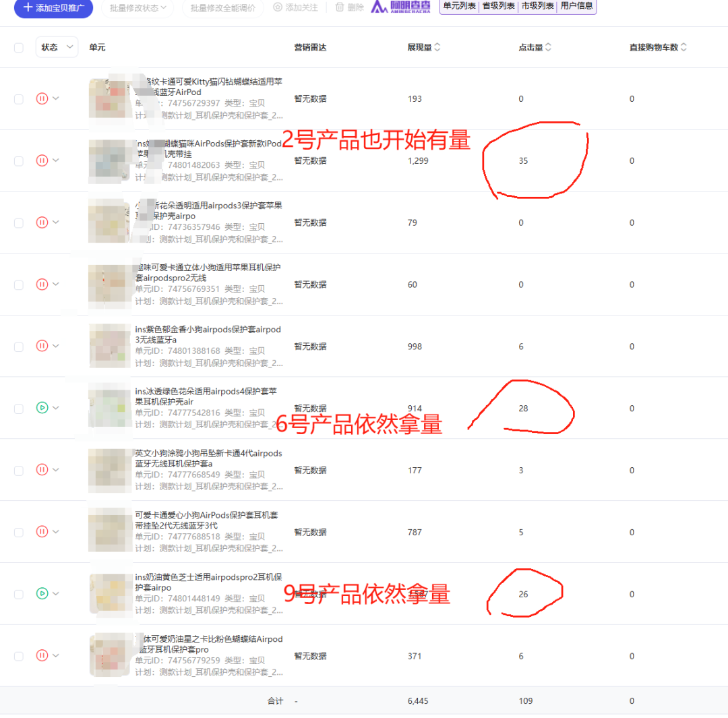Click the paused status icon for unit 74777688518
728x718 pixels.
[x=42, y=532]
